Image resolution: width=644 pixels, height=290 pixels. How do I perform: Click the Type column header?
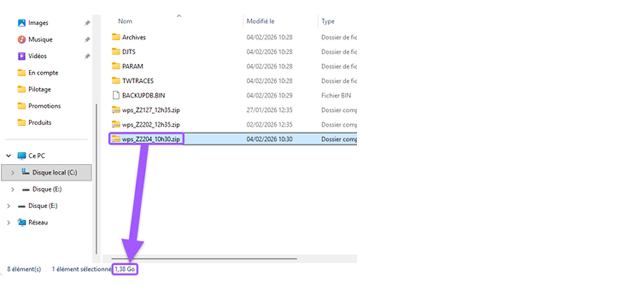point(328,21)
